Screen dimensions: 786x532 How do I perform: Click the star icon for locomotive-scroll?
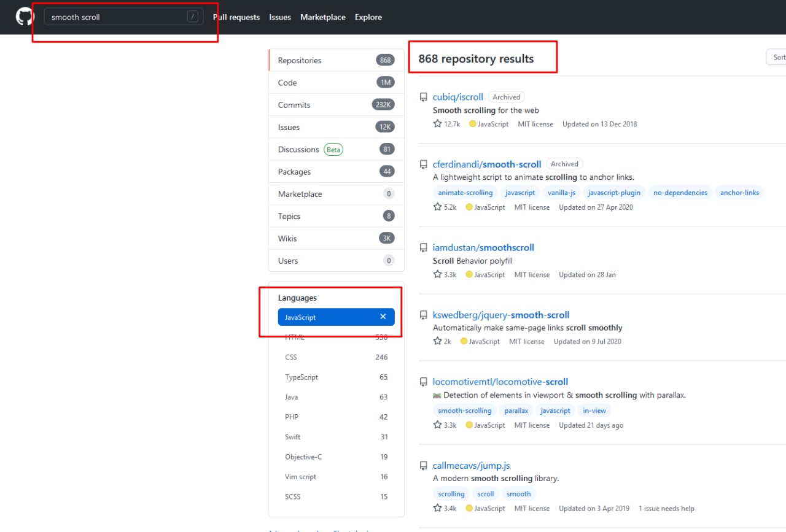pos(437,425)
